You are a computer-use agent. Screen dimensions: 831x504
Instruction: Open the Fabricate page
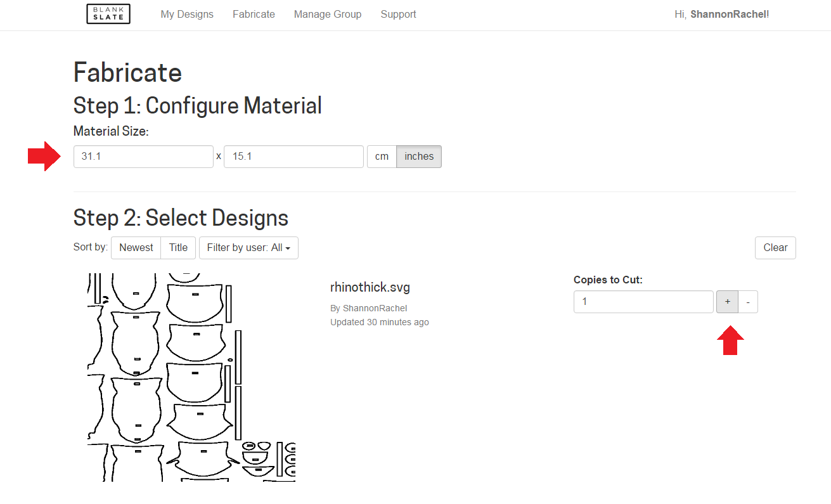pyautogui.click(x=254, y=14)
